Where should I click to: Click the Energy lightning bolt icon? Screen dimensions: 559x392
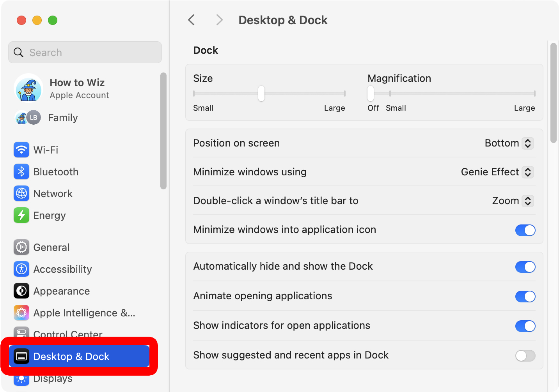point(21,215)
